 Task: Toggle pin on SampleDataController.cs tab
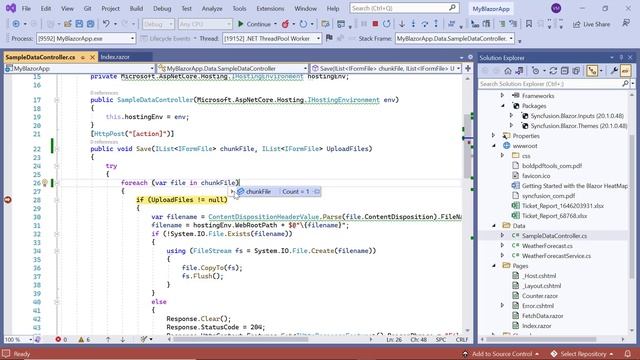[x=83, y=57]
